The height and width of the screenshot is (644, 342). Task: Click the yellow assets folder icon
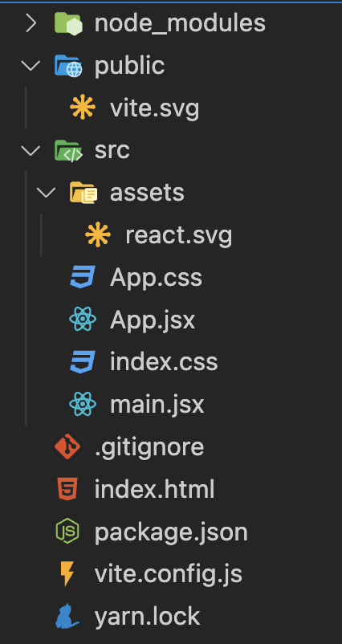point(83,193)
